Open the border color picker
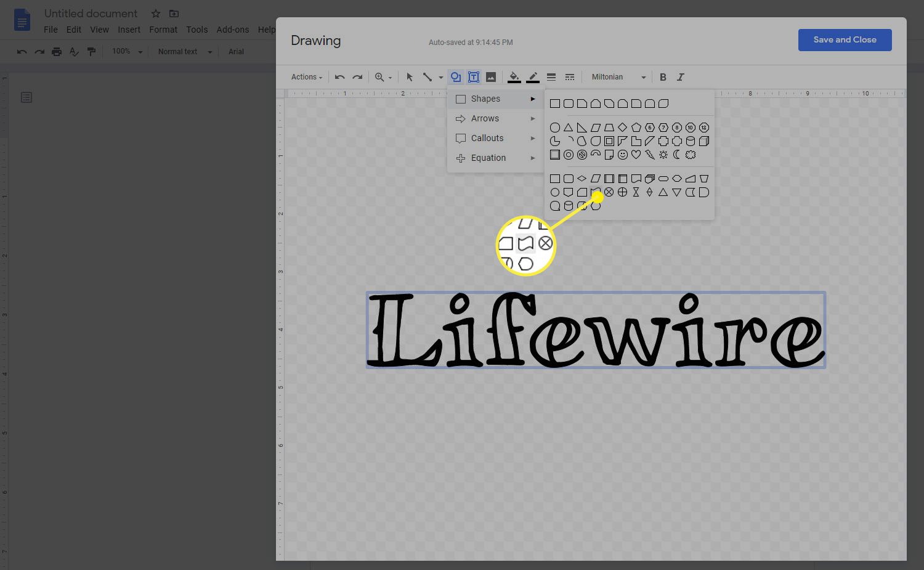This screenshot has width=924, height=570. [533, 77]
